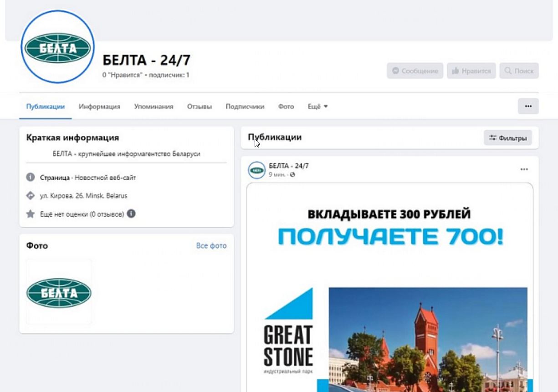The height and width of the screenshot is (392, 558).
Task: Open address ул. Кирова, 26, Minsk
Action: pyautogui.click(x=84, y=196)
